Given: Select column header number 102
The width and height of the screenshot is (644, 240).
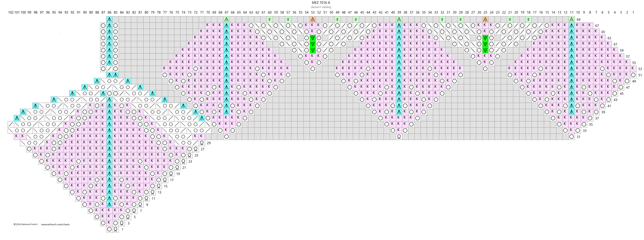Looking at the screenshot, I should (x=11, y=12).
